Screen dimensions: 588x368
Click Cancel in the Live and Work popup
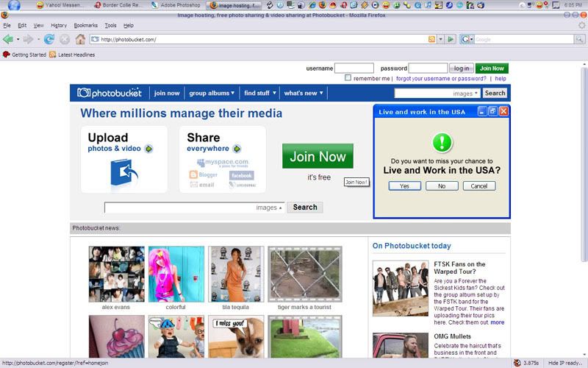pos(479,186)
